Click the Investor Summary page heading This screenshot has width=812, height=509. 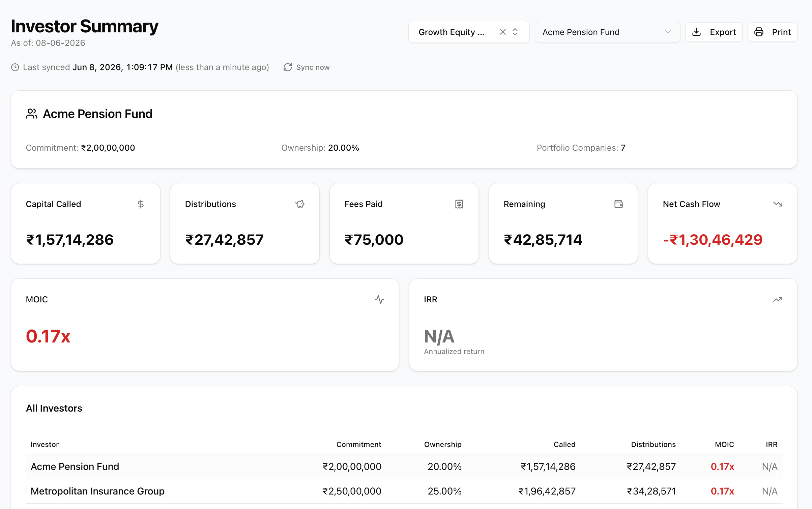tap(85, 26)
